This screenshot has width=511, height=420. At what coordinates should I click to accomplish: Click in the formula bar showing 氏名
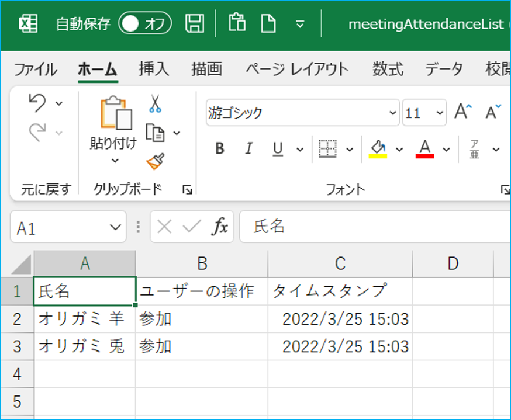click(375, 227)
